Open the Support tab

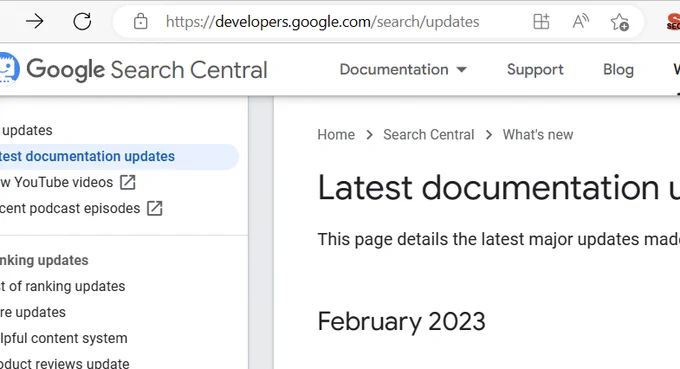535,69
